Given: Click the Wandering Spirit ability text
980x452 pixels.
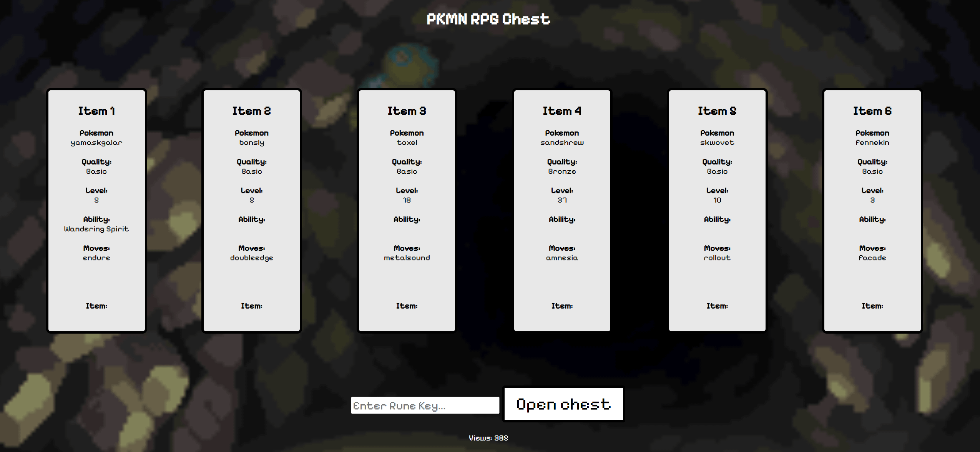Looking at the screenshot, I should pos(96,229).
